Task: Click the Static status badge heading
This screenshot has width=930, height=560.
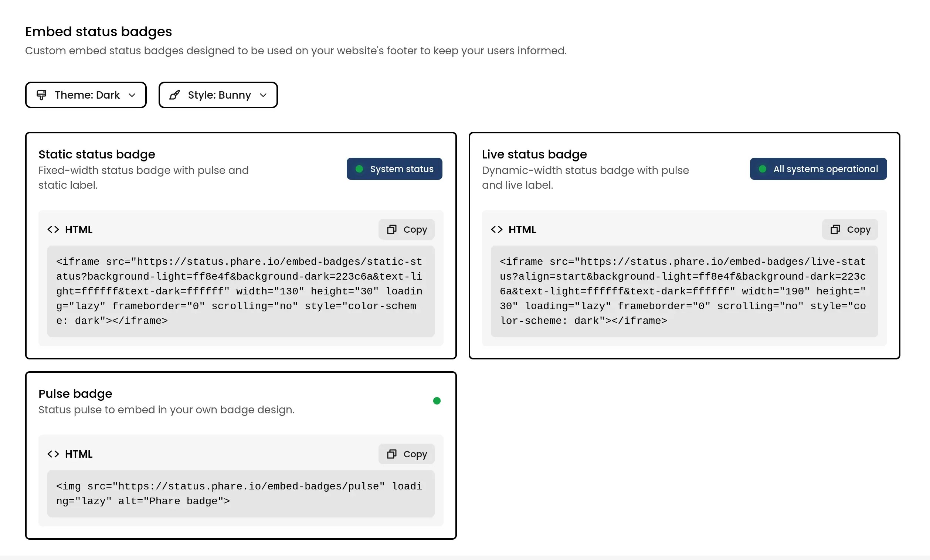Action: (x=96, y=154)
